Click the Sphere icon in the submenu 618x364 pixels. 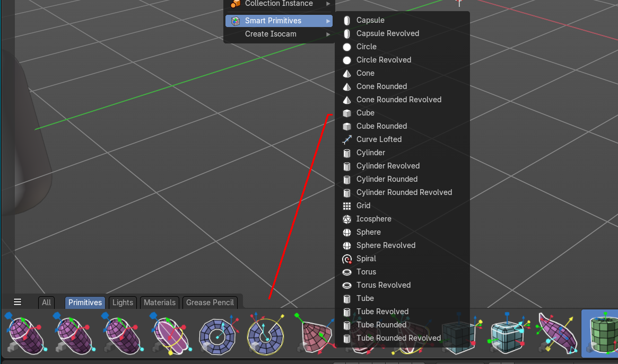click(347, 232)
